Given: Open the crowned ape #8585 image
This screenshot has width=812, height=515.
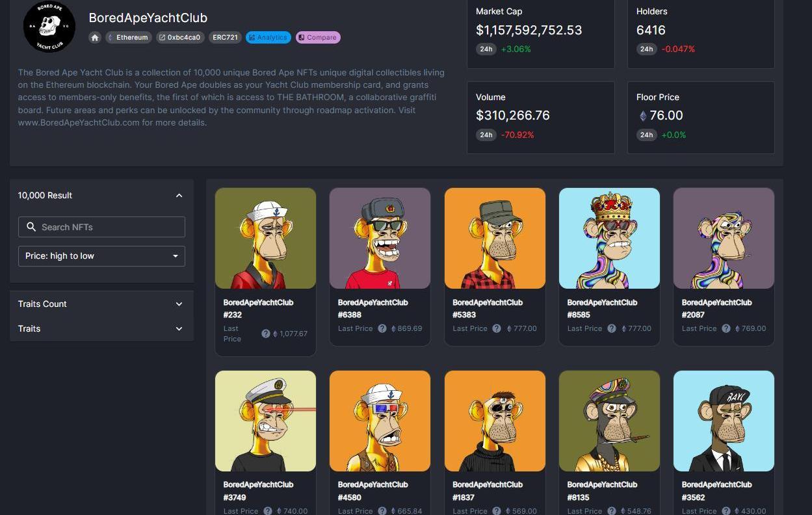Looking at the screenshot, I should (609, 238).
